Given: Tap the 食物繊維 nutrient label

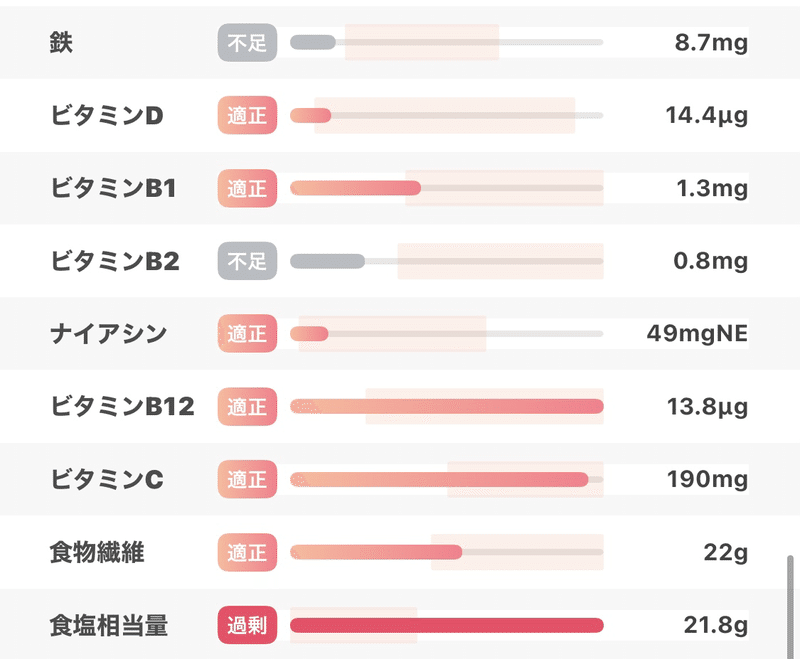Looking at the screenshot, I should (97, 553).
